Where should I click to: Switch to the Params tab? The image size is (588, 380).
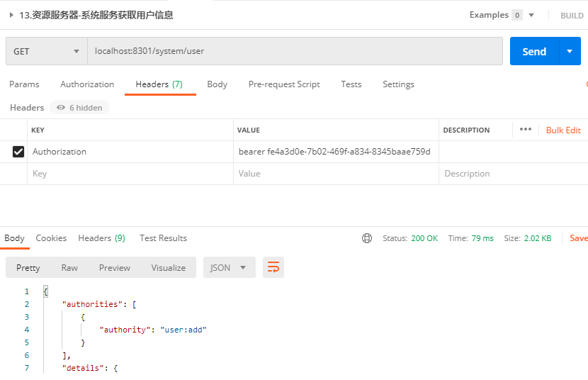coord(24,84)
